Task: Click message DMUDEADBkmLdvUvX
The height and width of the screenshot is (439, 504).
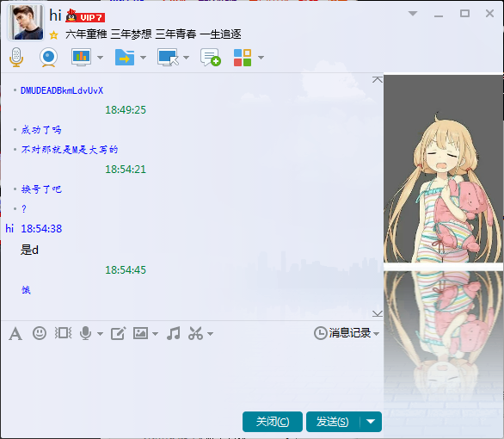Action: 62,90
